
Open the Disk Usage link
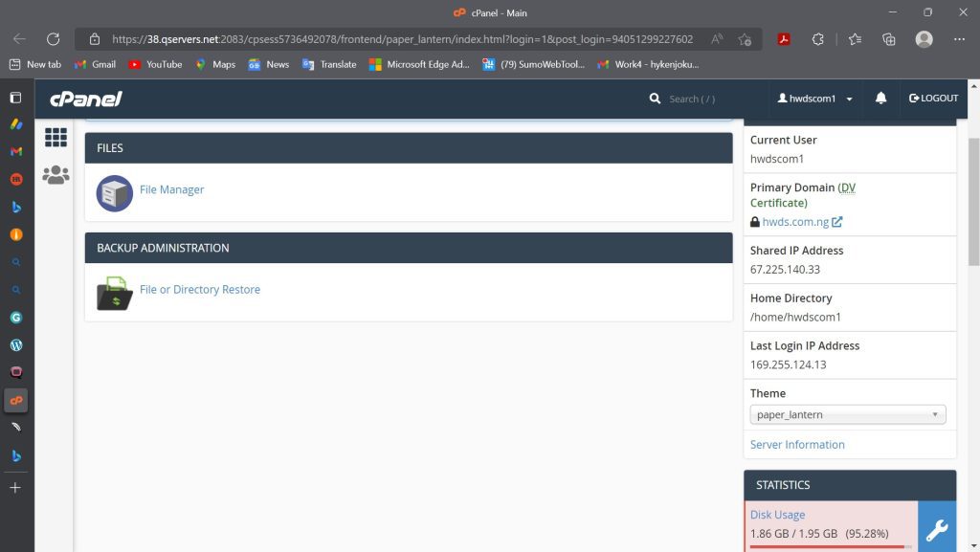[x=777, y=515]
